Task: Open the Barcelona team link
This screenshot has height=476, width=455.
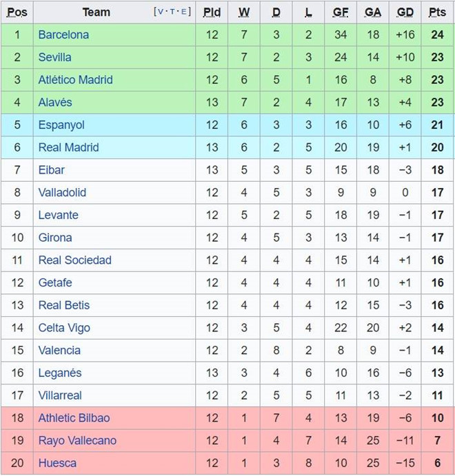Action: click(x=63, y=34)
